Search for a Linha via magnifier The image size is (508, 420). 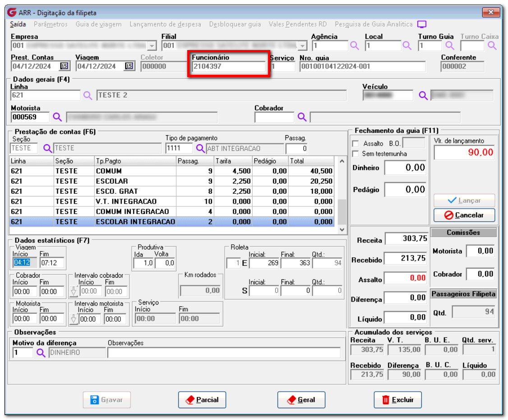point(88,95)
